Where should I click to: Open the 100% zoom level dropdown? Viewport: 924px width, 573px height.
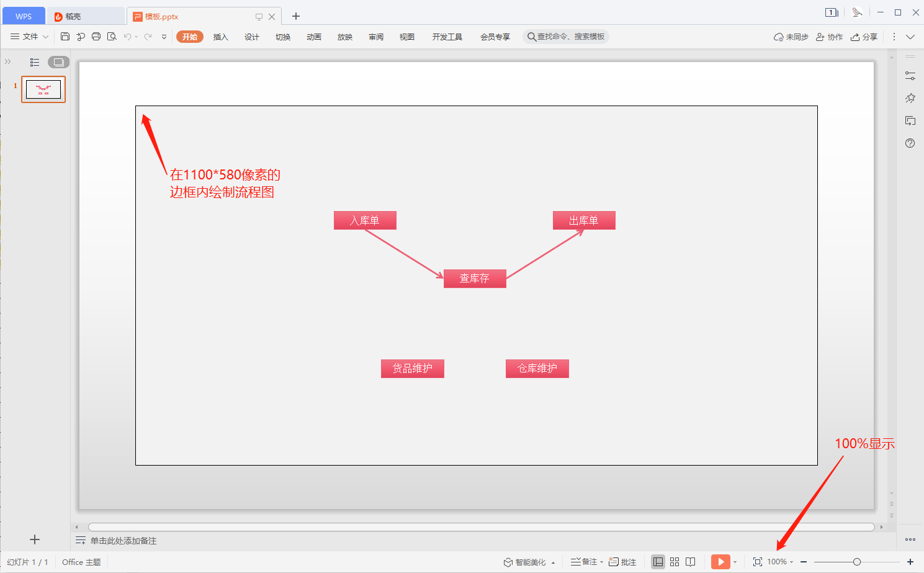tap(780, 562)
